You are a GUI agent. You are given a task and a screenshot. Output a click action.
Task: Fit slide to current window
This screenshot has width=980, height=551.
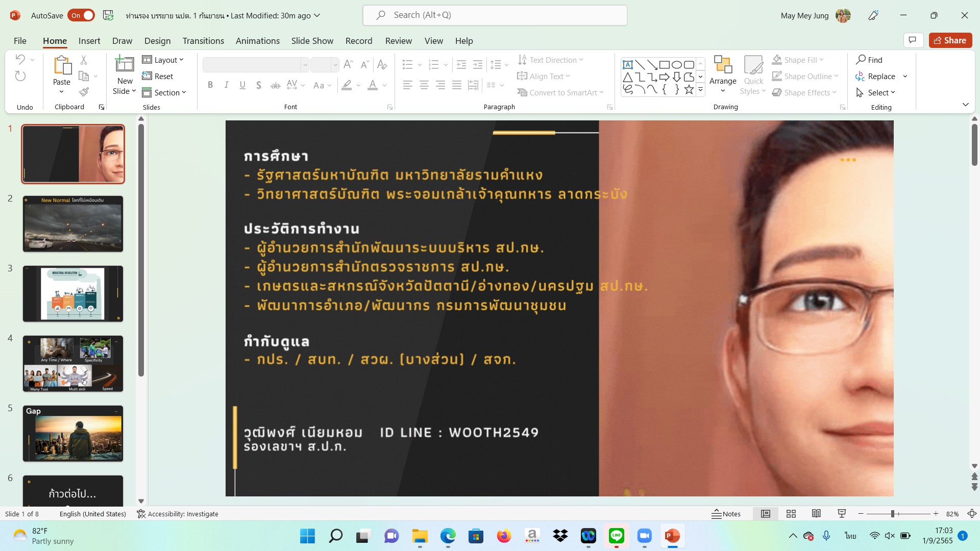[972, 514]
